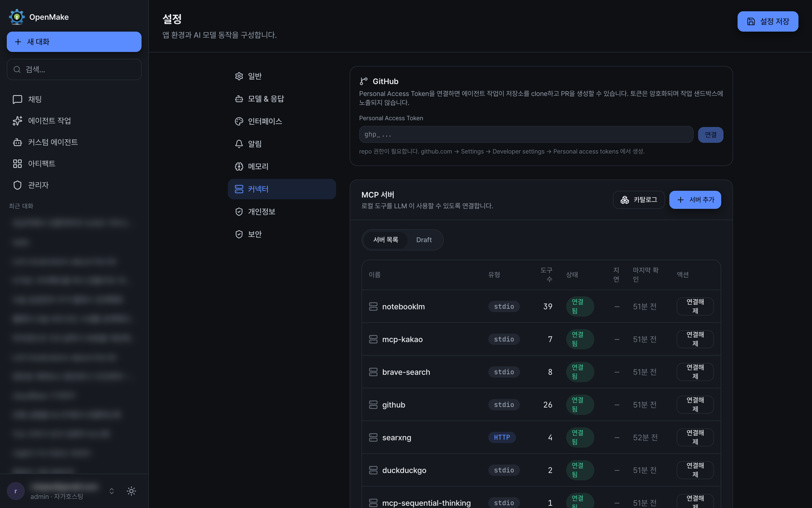Click server icon beside notebooklm
Image resolution: width=812 pixels, height=508 pixels.
pos(373,306)
